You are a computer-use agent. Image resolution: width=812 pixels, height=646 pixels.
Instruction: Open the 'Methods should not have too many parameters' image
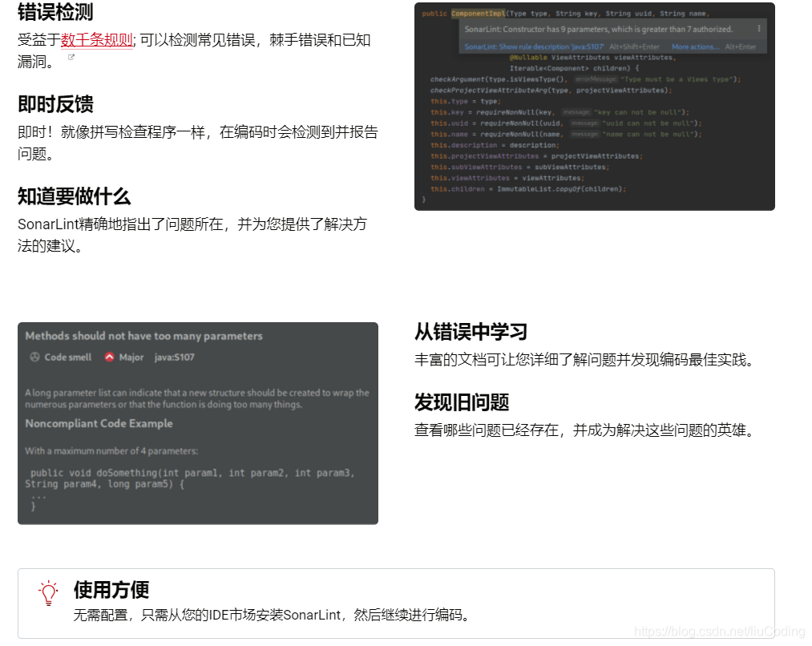click(198, 423)
